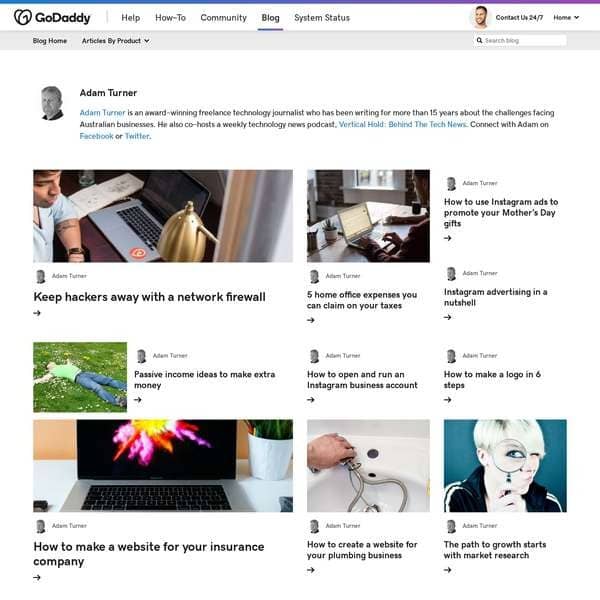Open the Vertical Hold podcast link
Image resolution: width=600 pixels, height=600 pixels.
(403, 124)
